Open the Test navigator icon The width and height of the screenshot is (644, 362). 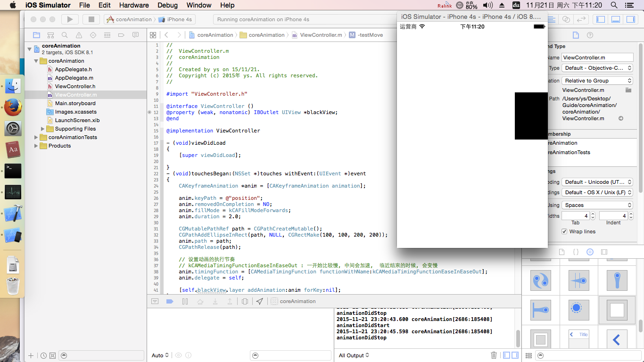pyautogui.click(x=93, y=35)
